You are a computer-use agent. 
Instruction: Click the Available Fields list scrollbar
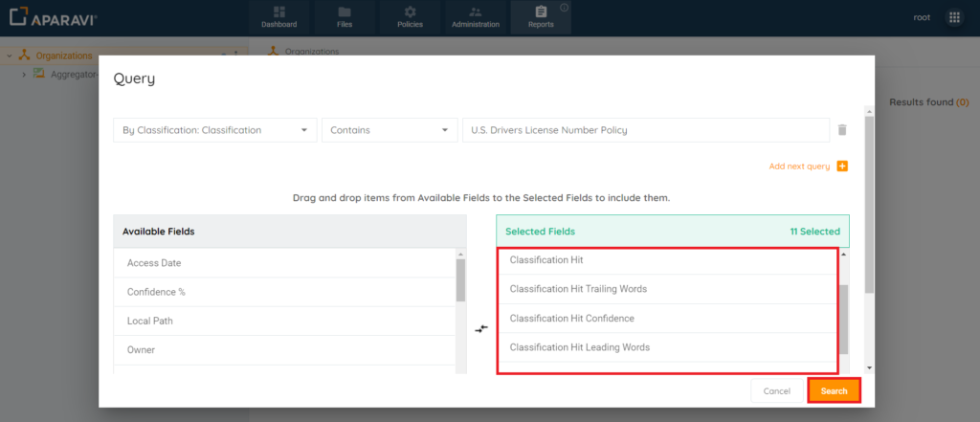(x=460, y=280)
